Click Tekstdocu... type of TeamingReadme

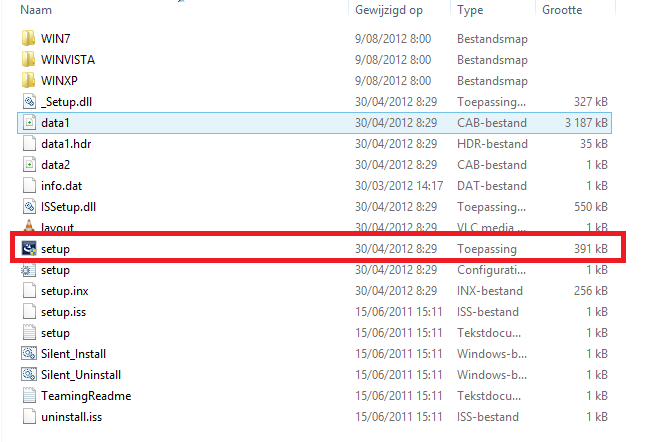(489, 396)
